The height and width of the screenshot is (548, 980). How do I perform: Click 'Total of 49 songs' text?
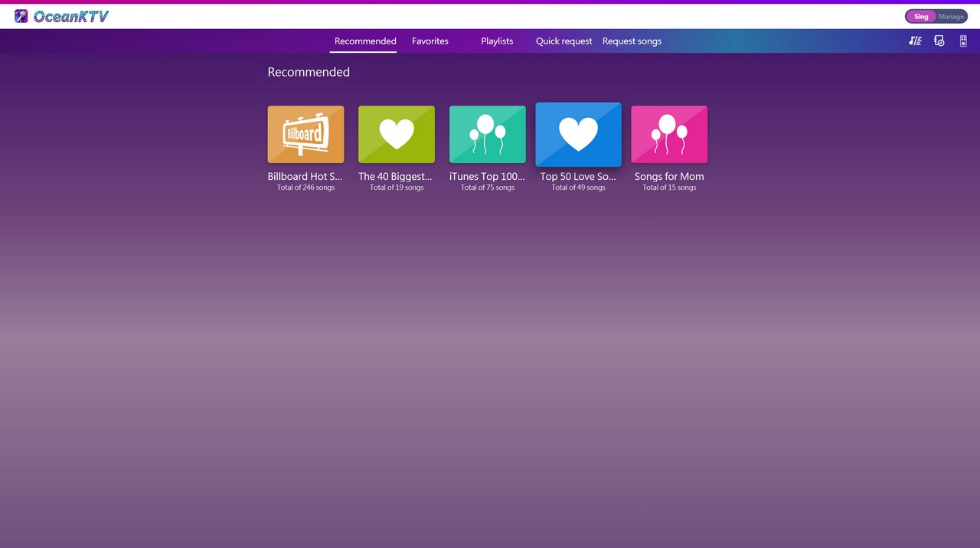579,188
